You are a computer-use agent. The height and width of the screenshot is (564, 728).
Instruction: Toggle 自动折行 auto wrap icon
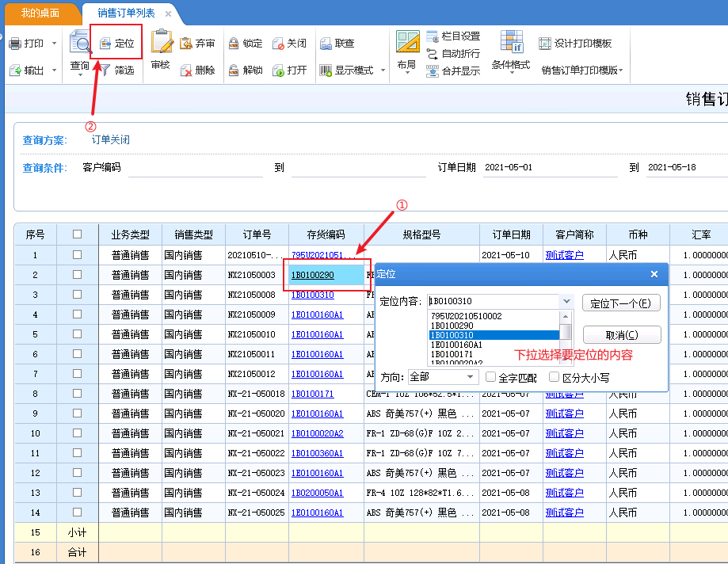(x=433, y=54)
